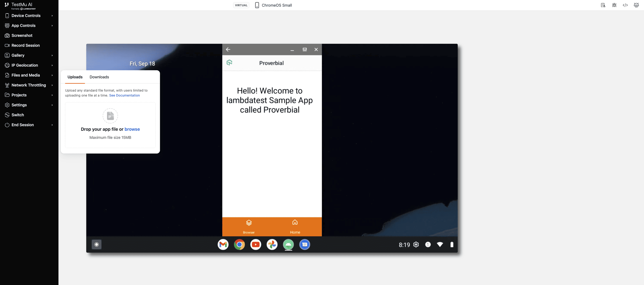Click the See Documentation link
Screen dimensions: 644x285
pyautogui.click(x=124, y=95)
